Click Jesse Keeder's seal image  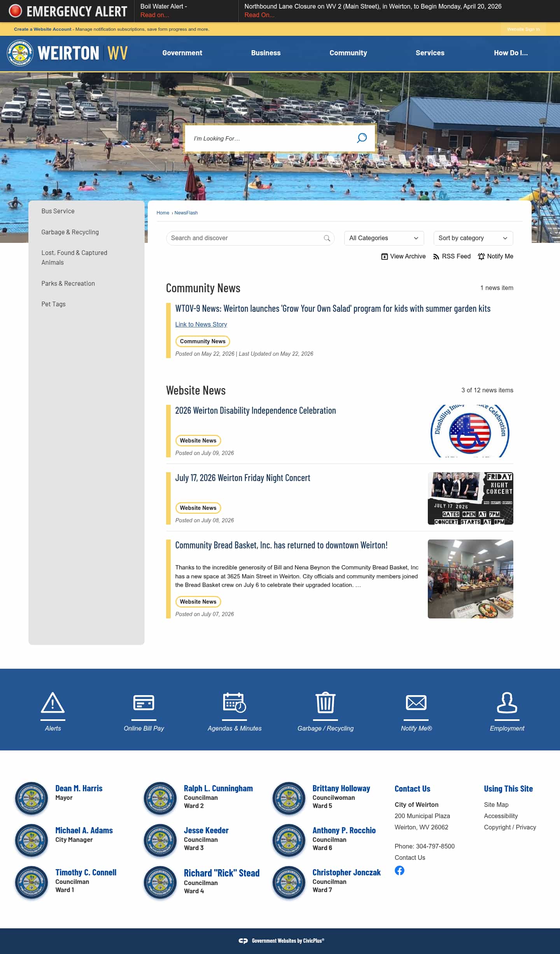160,840
